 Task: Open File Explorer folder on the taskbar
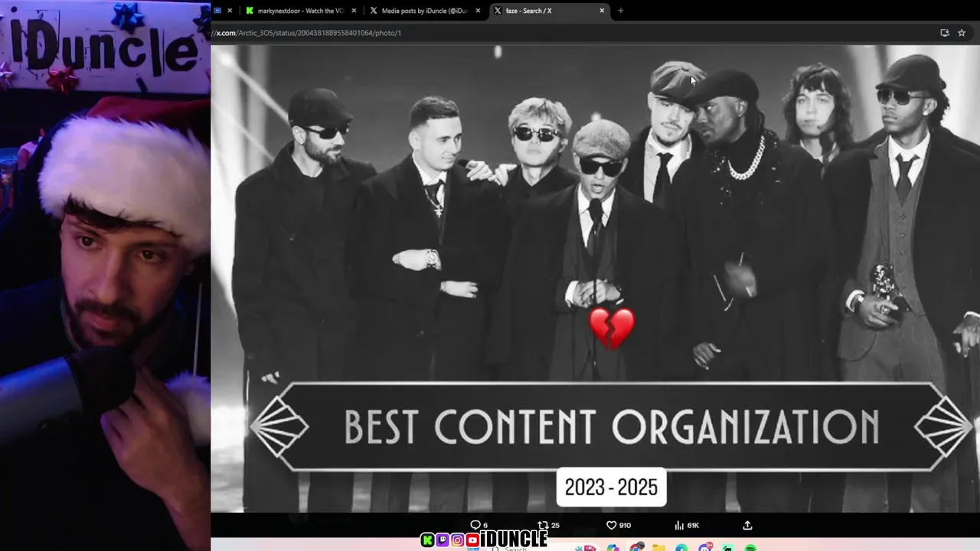click(x=658, y=548)
